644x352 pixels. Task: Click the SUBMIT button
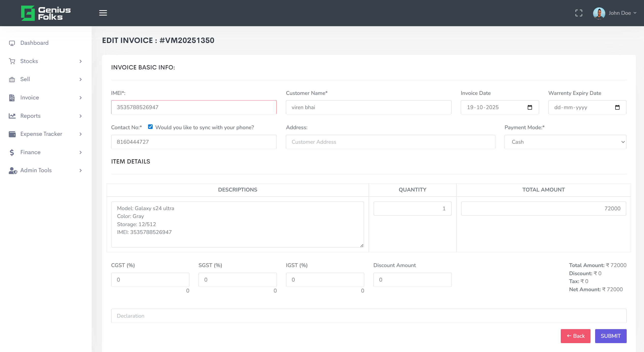[610, 336]
